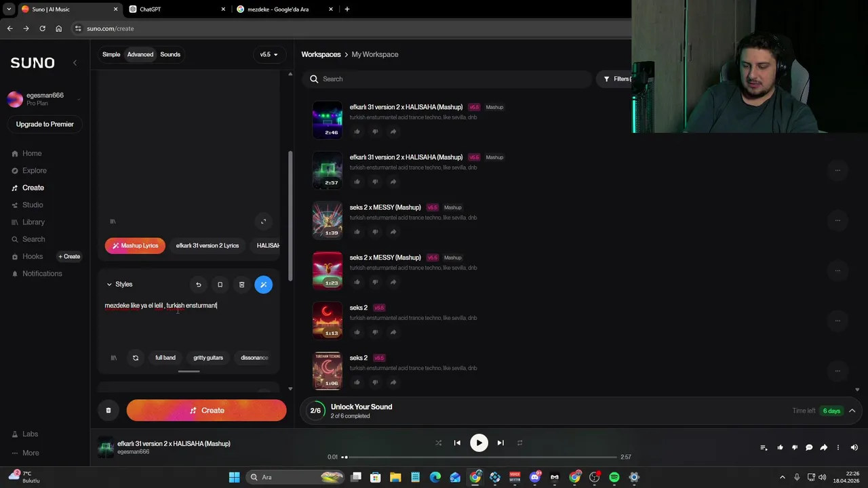
Task: Switch to Sounds creation mode
Action: point(170,54)
